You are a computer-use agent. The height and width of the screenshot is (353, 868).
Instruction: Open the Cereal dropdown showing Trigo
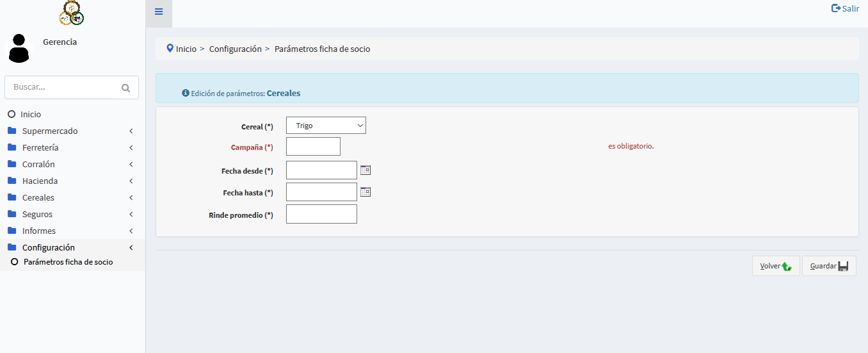(x=326, y=126)
